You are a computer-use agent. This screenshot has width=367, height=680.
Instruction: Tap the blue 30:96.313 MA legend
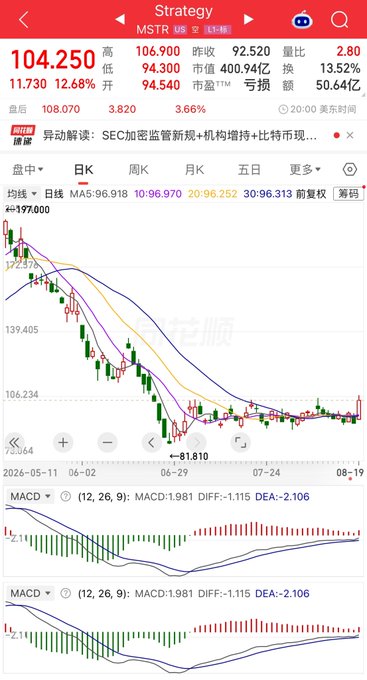click(268, 194)
